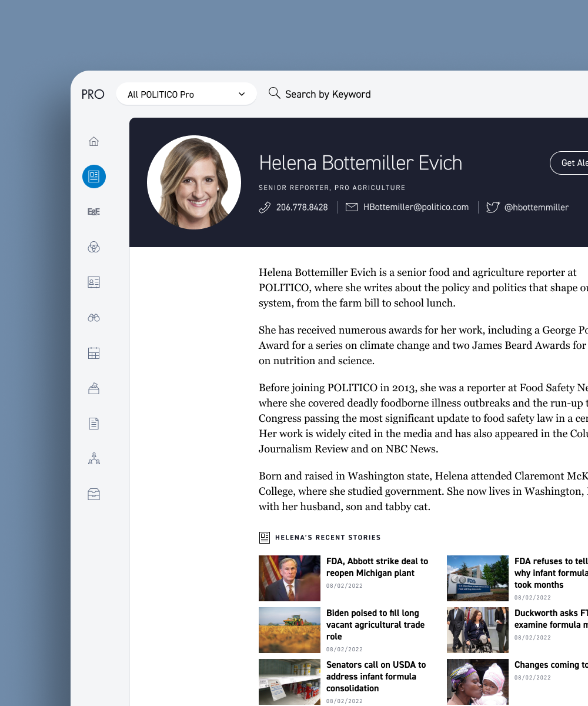Click the Get Alerts button
The width and height of the screenshot is (588, 706).
click(572, 163)
